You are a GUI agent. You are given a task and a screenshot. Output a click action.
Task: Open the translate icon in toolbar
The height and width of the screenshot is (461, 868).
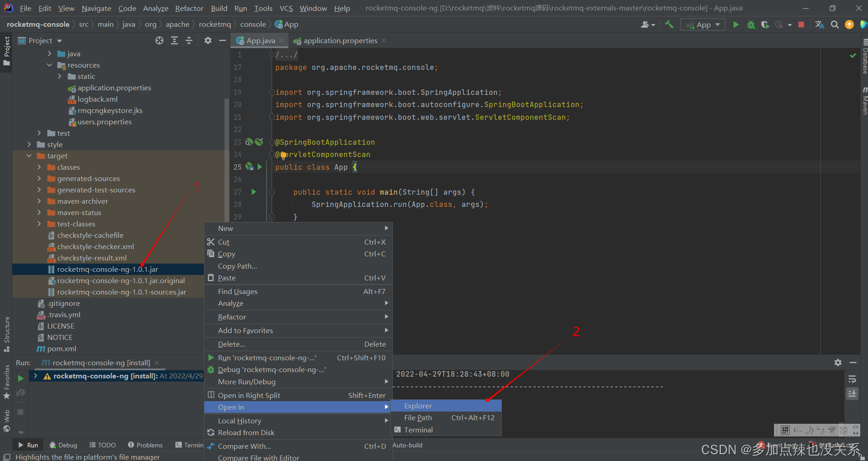pyautogui.click(x=819, y=25)
